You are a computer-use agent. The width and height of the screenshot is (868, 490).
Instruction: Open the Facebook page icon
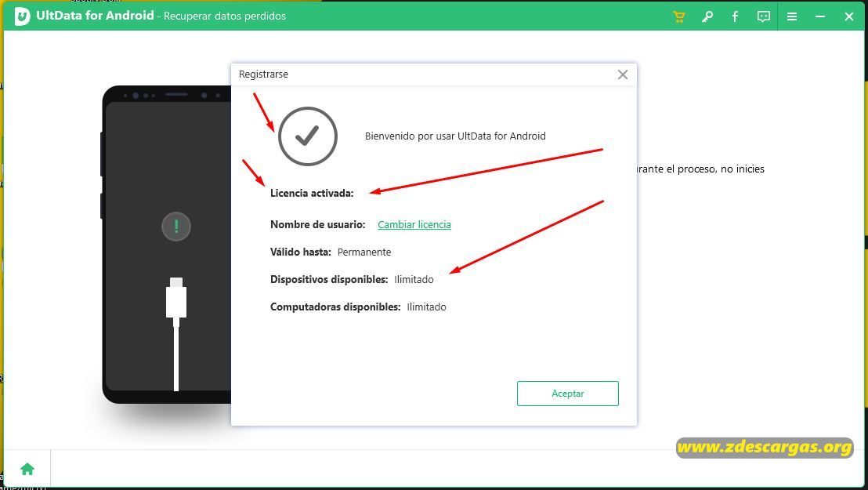(x=735, y=16)
